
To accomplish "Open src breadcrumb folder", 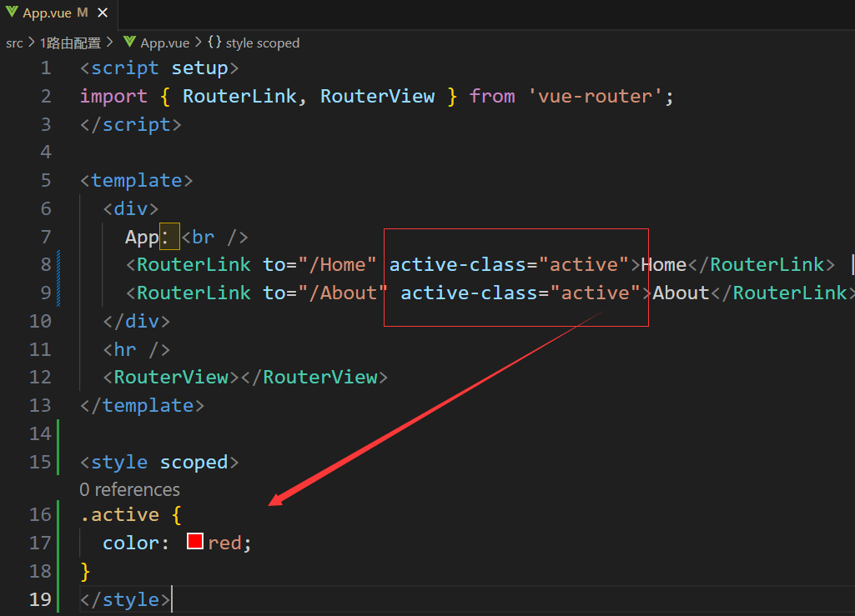I will 14,43.
